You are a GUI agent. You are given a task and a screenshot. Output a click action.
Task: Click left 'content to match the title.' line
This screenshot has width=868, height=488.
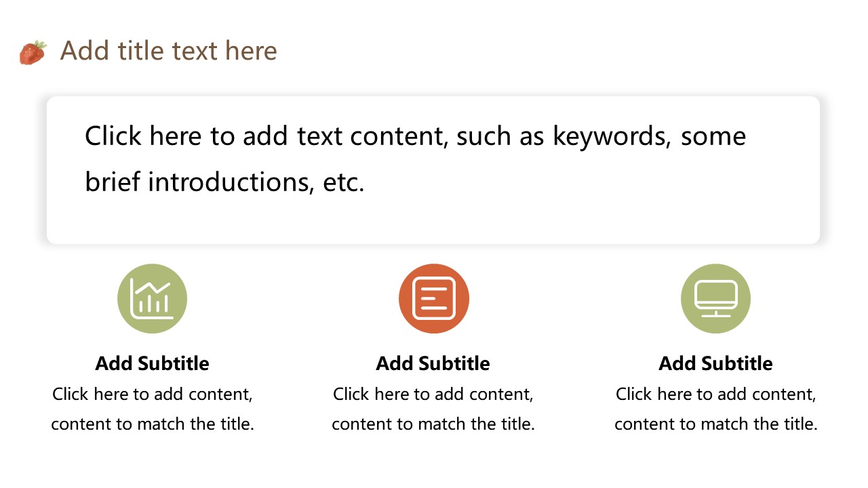tap(153, 424)
